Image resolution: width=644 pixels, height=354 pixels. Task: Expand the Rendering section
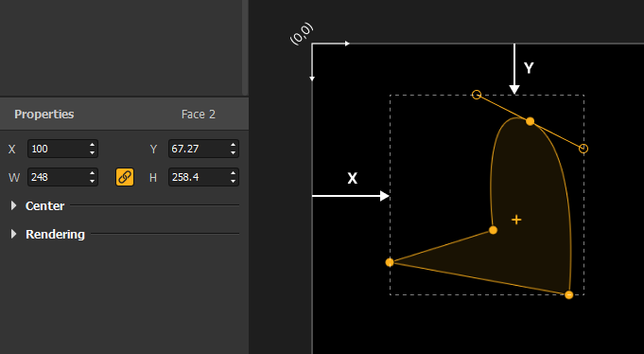point(13,234)
